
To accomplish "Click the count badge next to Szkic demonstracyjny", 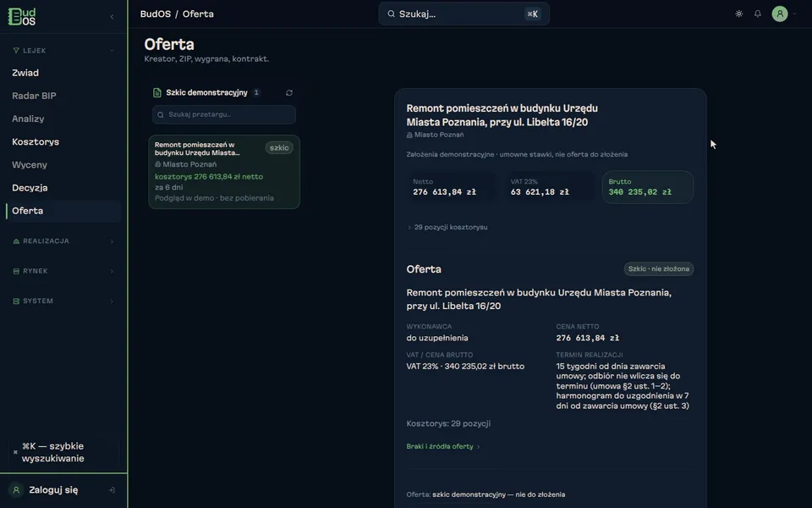I will coord(256,93).
